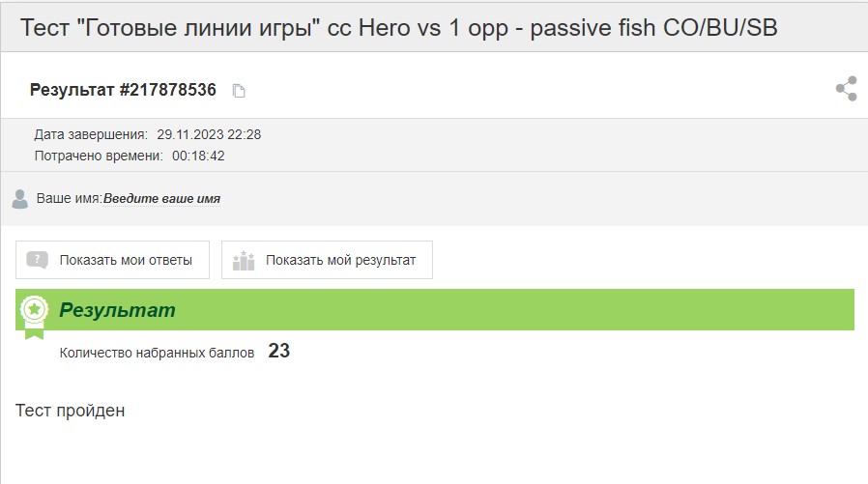Viewport: 868px width, 484px height.
Task: Click the "Ваше имя:" label
Action: pos(70,199)
